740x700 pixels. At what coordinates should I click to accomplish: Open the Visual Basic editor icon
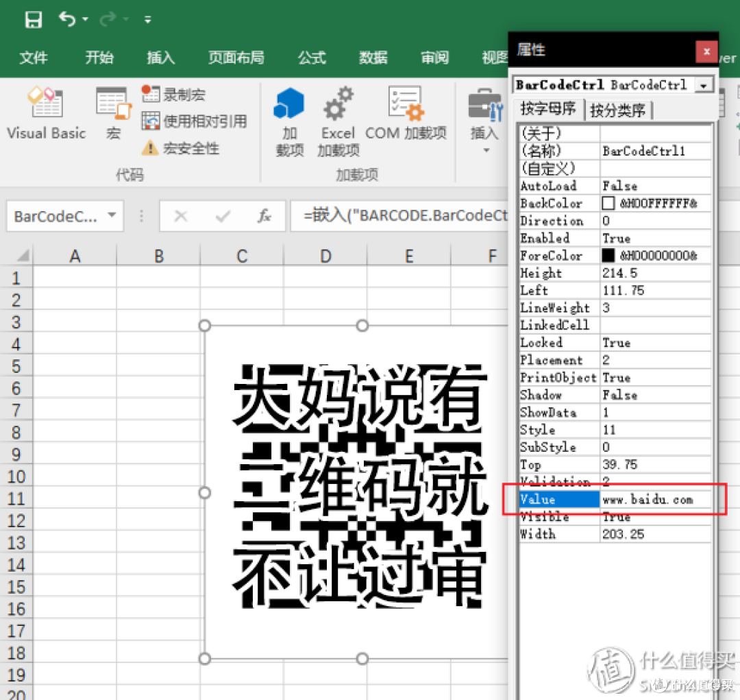(45, 101)
